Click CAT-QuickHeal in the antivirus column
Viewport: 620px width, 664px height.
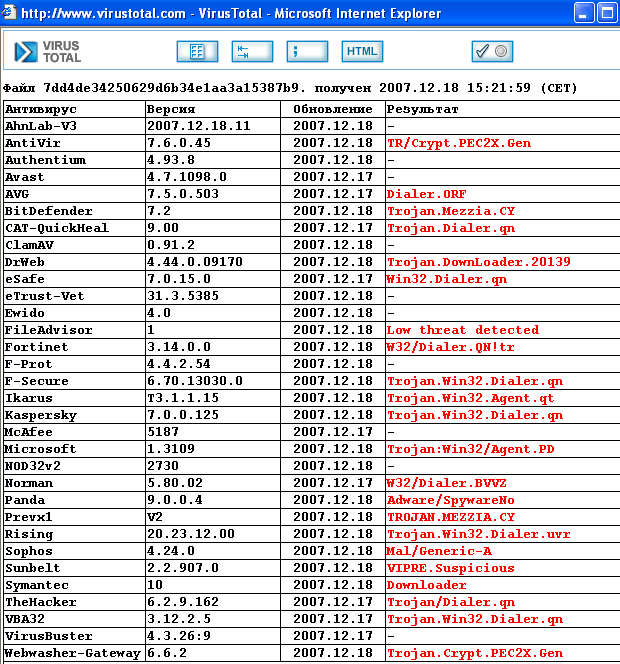57,228
